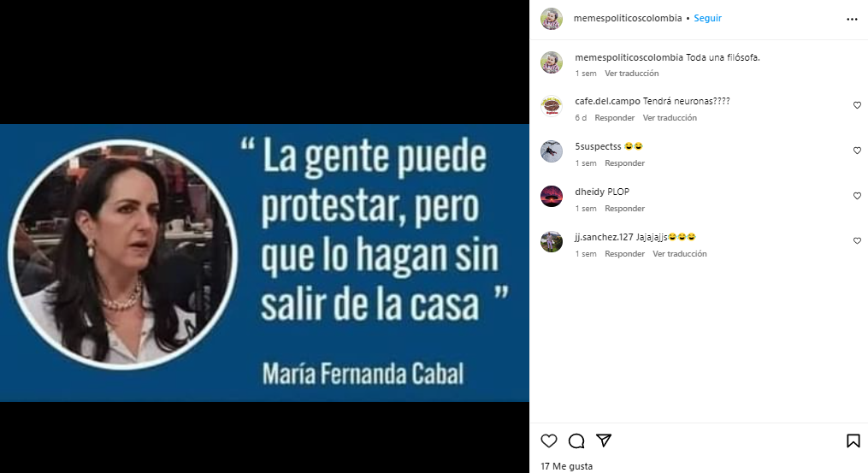Click the María Fernanda Cabal quote image

[264, 263]
